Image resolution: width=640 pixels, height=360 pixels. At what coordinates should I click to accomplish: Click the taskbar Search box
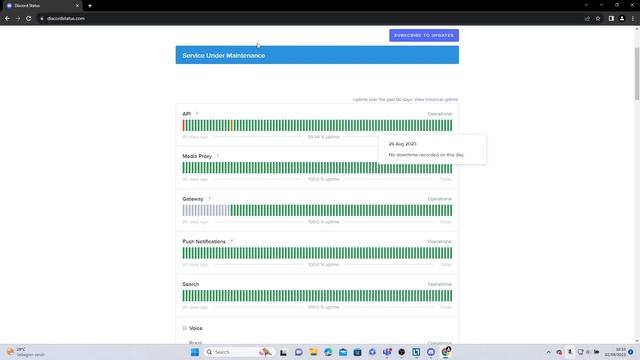coord(239,352)
